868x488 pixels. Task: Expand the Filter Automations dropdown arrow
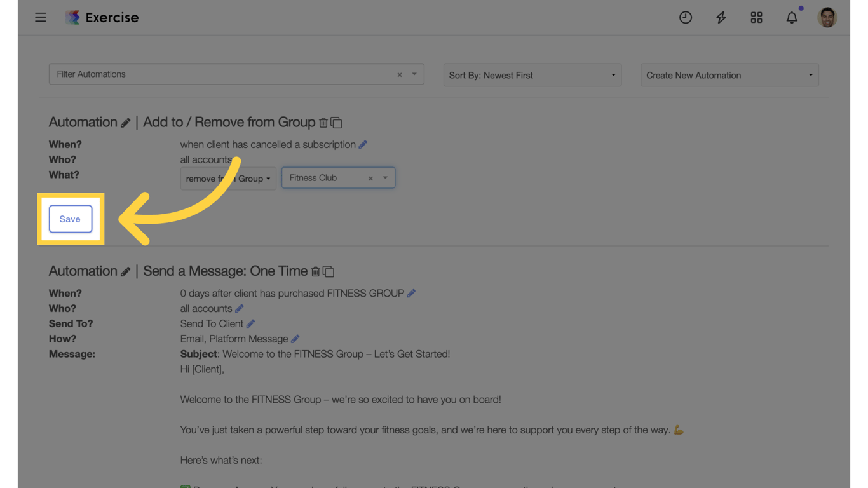coord(414,74)
